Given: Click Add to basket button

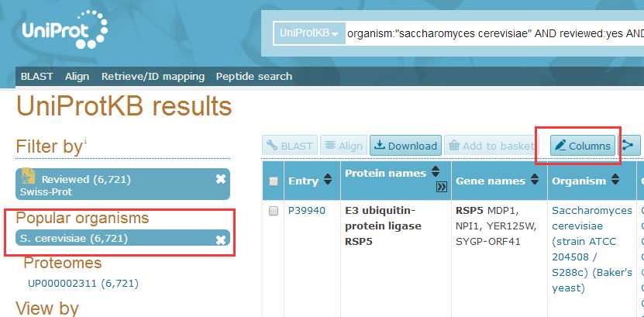Looking at the screenshot, I should (x=490, y=146).
